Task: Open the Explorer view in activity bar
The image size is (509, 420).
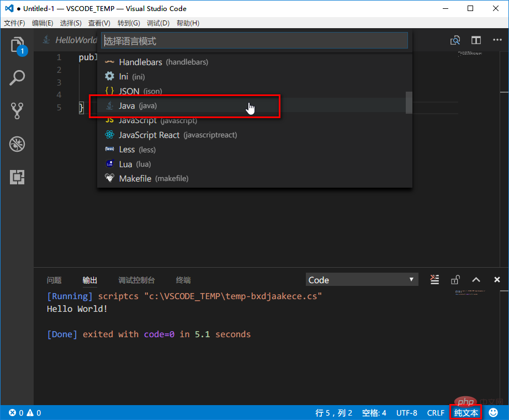Action: (x=17, y=45)
